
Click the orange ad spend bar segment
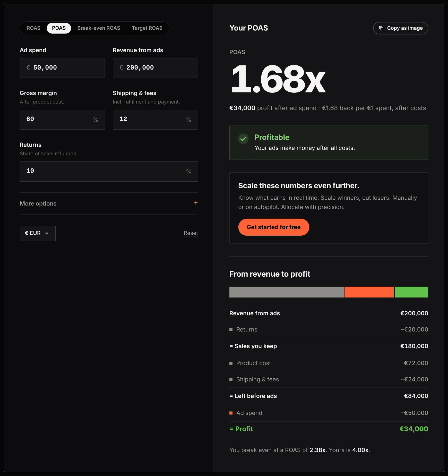pos(369,292)
